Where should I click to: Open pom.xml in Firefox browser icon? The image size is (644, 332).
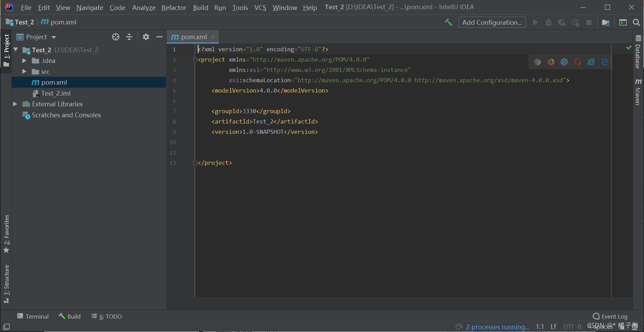click(x=551, y=62)
